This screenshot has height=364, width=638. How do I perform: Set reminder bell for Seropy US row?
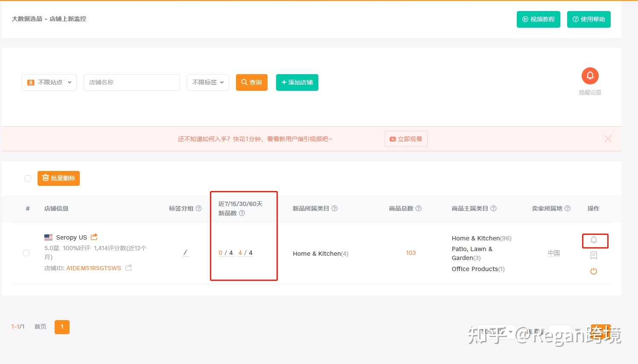pos(594,240)
